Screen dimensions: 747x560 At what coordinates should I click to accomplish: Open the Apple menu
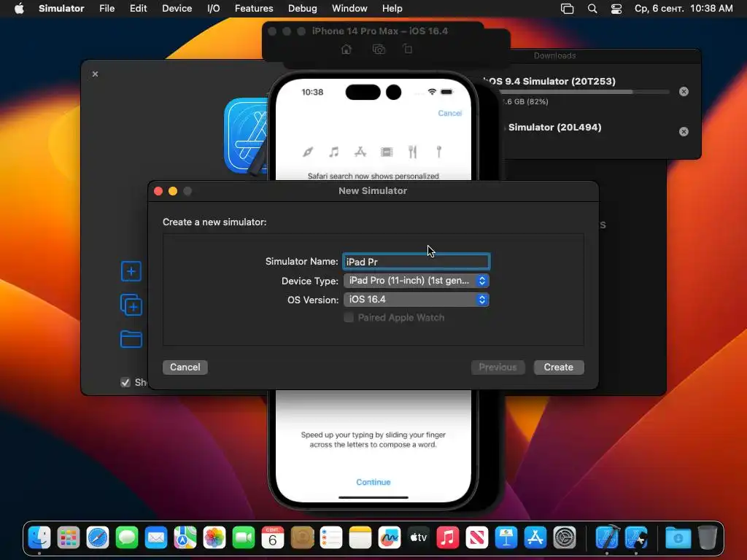click(x=19, y=9)
